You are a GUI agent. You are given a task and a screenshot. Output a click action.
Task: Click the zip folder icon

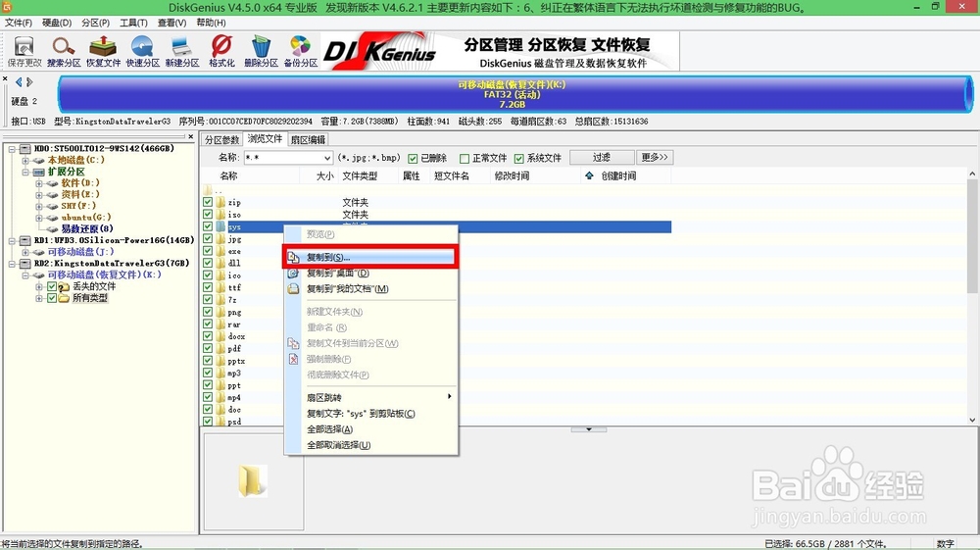click(x=220, y=202)
